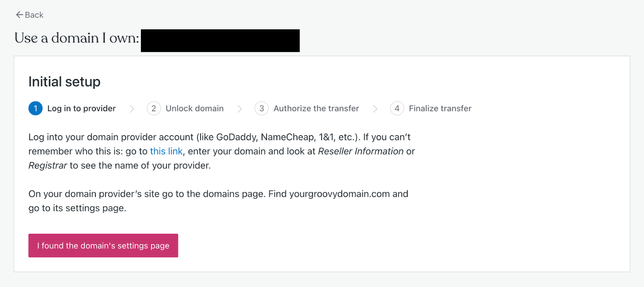Click the Initial setup heading
Screen dimensions: 644x287
[x=64, y=82]
